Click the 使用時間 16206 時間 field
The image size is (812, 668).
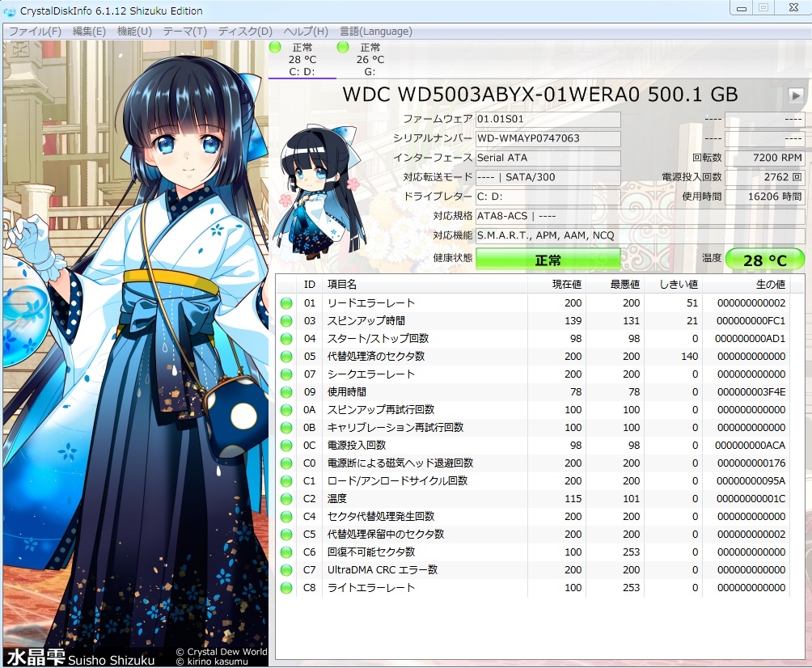click(x=765, y=197)
